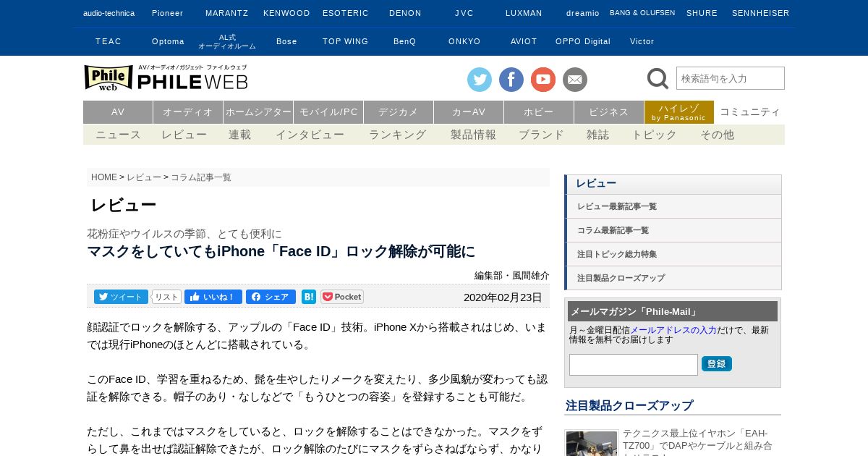This screenshot has width=868, height=456.
Task: Open 注目トピック総力特集 in the sidebar
Action: (x=673, y=254)
